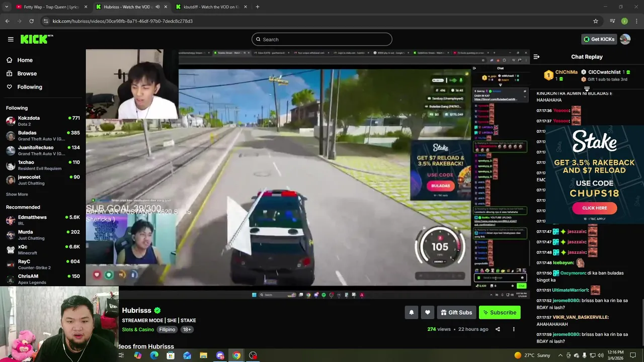Click the Get KICKs button

click(x=599, y=39)
